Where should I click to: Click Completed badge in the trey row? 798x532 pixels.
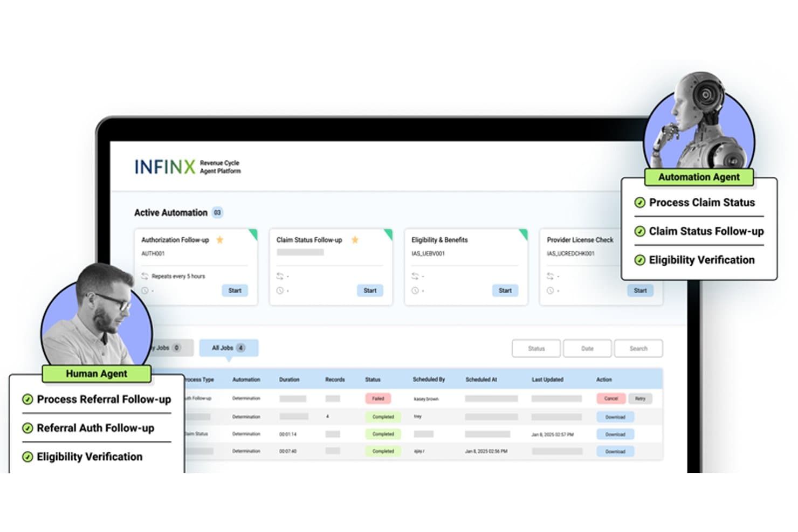coord(383,417)
